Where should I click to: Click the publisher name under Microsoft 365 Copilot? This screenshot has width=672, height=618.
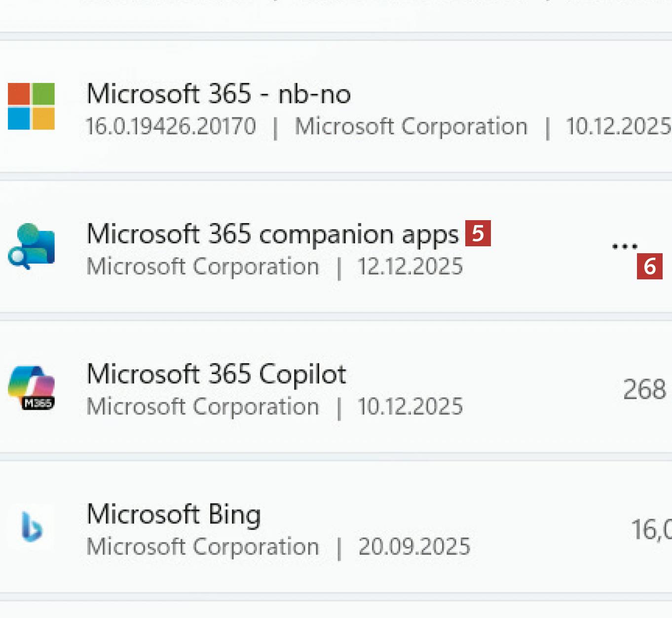203,407
